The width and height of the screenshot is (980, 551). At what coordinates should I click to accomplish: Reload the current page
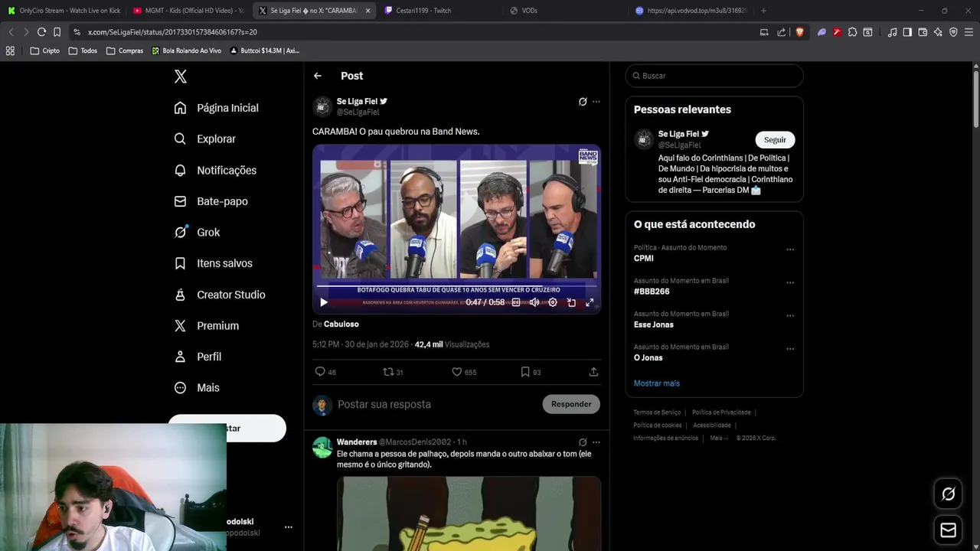[x=41, y=32]
